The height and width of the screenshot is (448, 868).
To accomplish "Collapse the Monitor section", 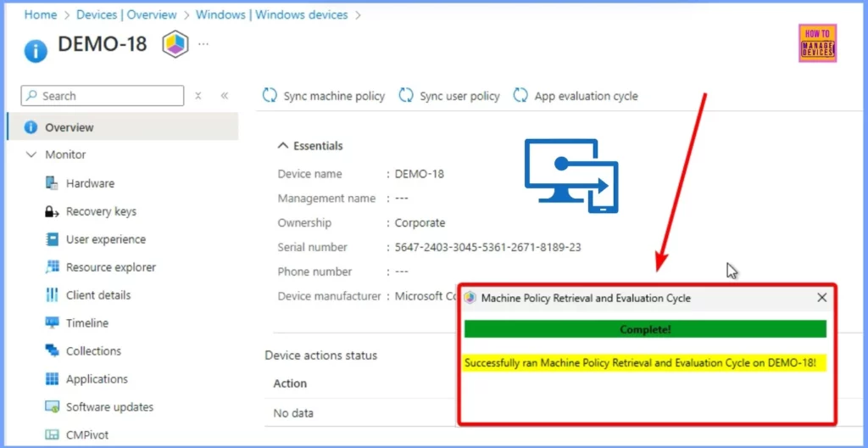I will click(x=31, y=154).
